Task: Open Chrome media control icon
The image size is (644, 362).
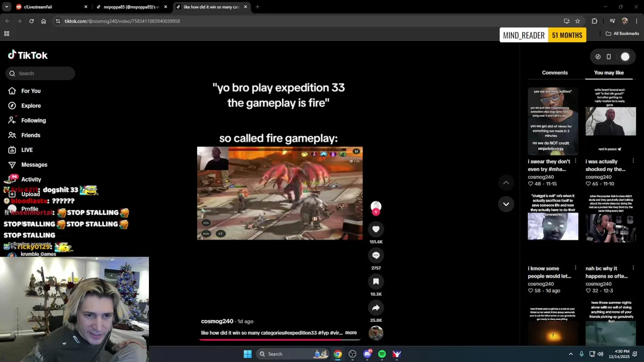Action: pyautogui.click(x=612, y=21)
